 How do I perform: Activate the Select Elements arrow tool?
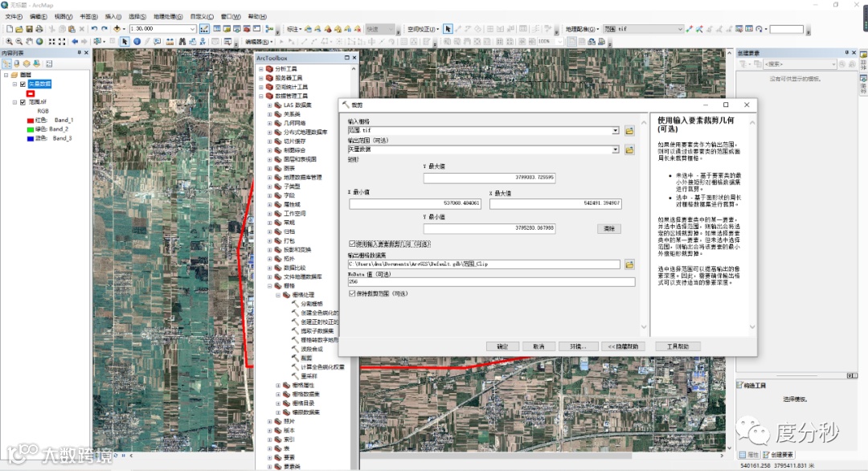pos(125,42)
